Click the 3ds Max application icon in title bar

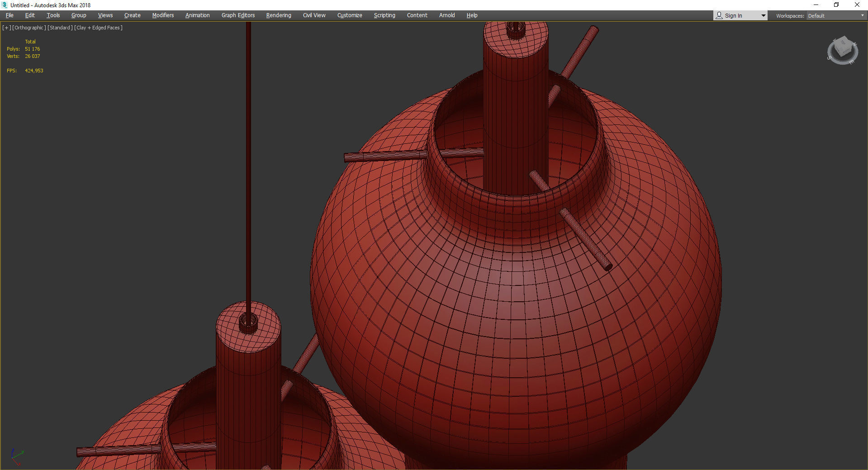coord(5,5)
